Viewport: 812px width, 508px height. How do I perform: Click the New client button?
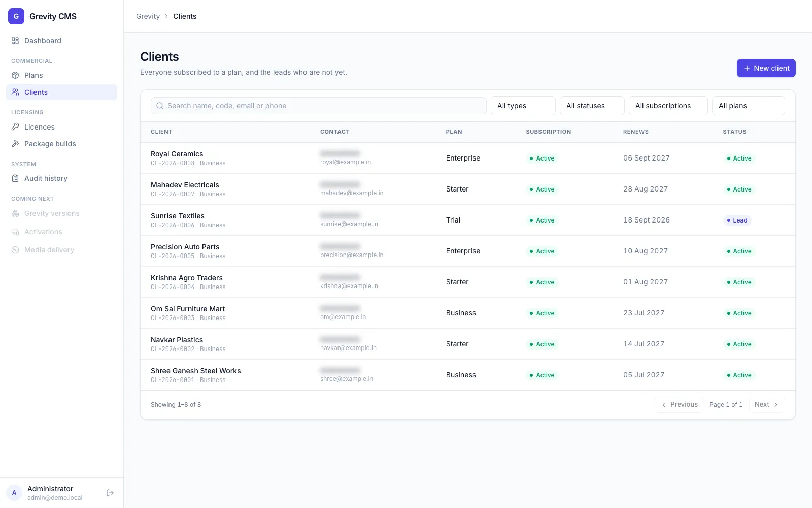[x=766, y=68]
